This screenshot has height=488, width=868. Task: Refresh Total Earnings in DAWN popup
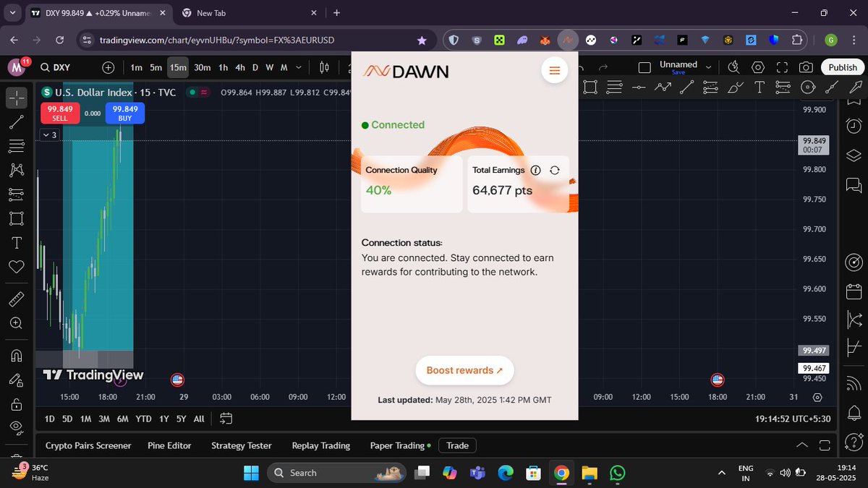point(555,170)
